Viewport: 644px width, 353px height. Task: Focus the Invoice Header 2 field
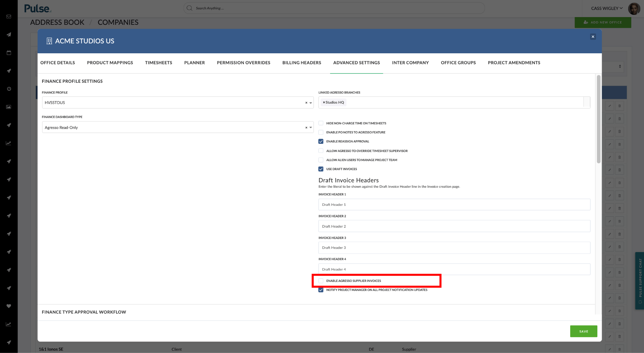(x=454, y=226)
